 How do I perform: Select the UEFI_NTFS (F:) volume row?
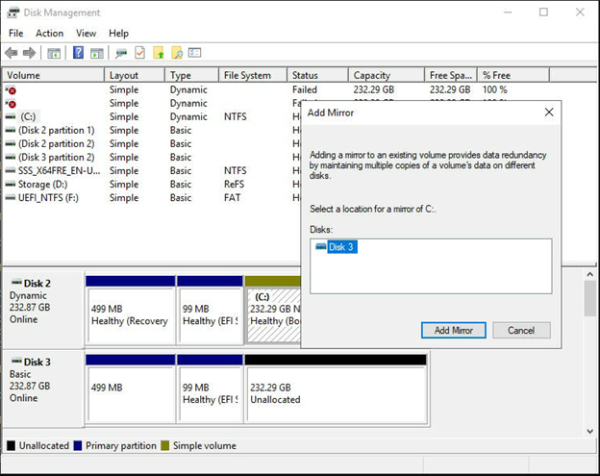pos(48,198)
